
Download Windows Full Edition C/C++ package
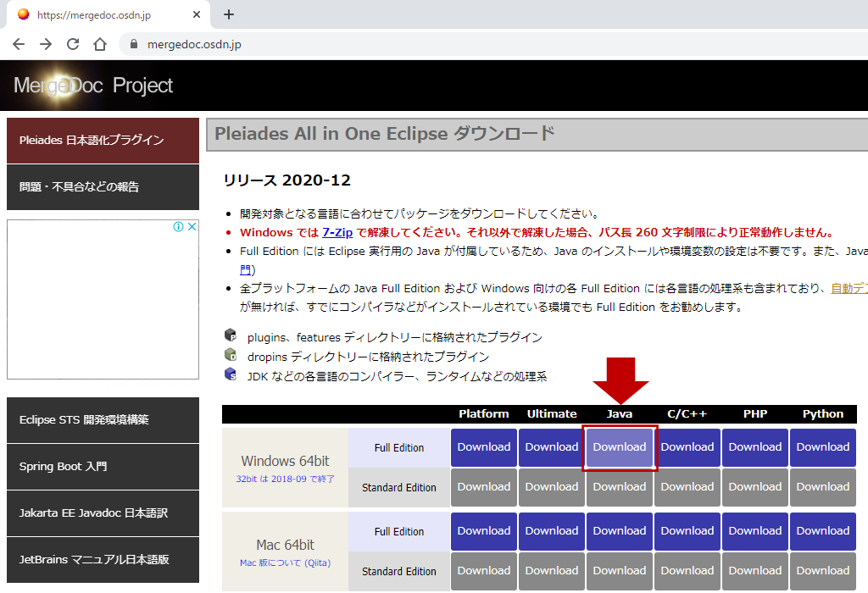(x=687, y=447)
